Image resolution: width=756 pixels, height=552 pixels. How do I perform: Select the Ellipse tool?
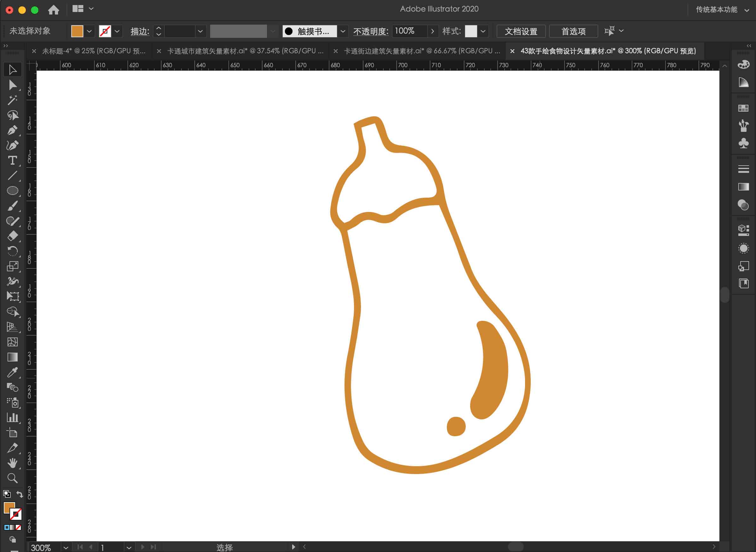click(12, 191)
